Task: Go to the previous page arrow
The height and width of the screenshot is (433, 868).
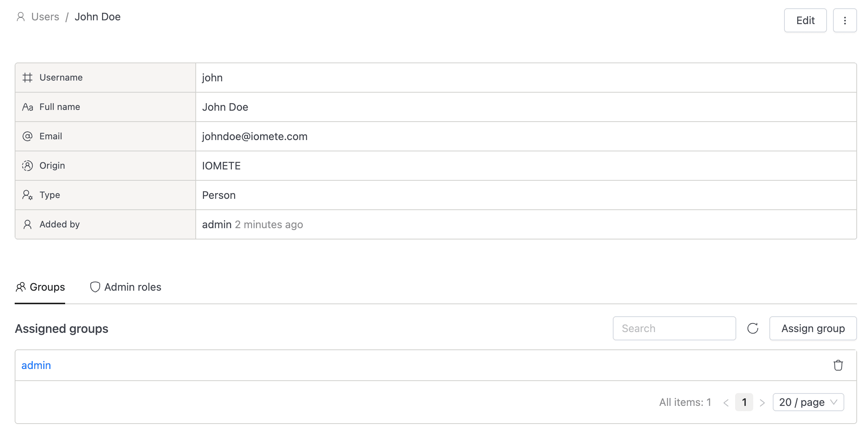Action: (726, 403)
